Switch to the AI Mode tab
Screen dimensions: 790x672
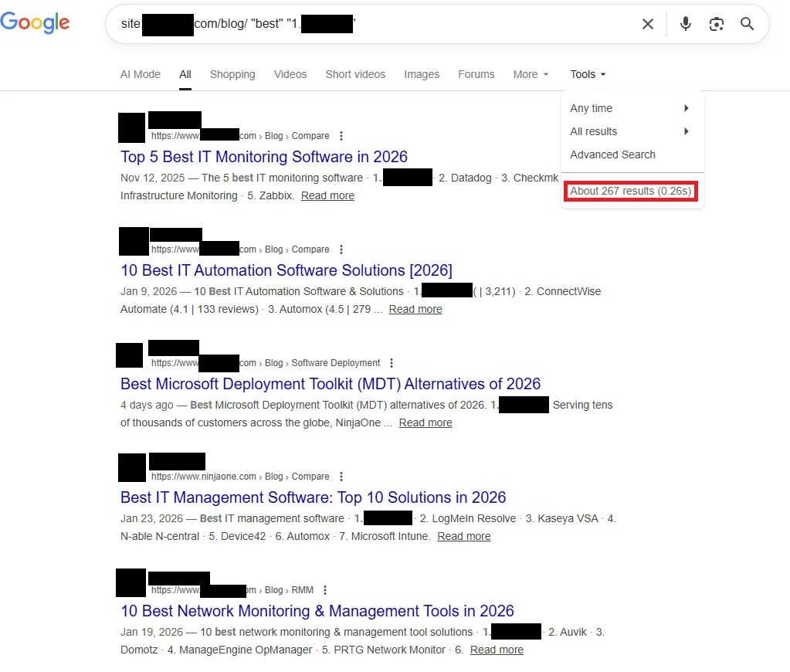point(140,74)
